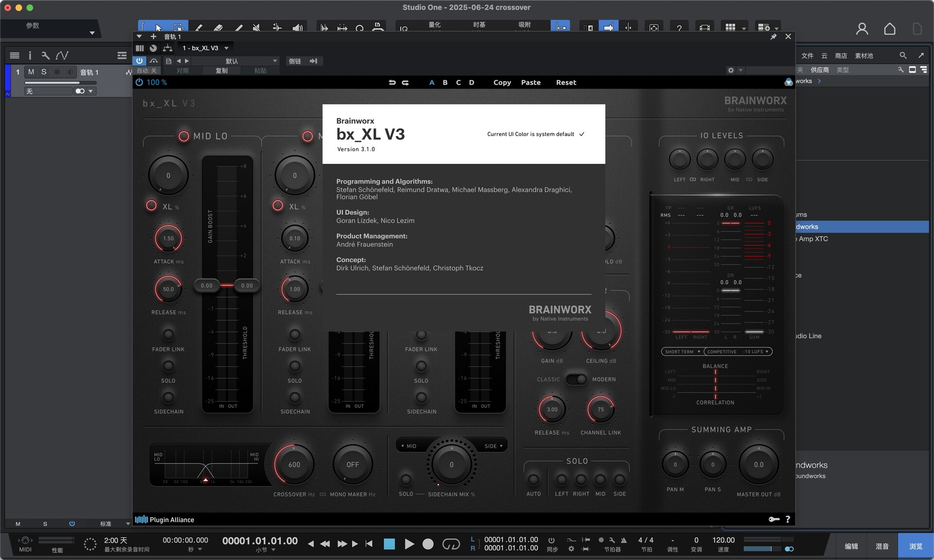Screen dimensions: 934x560
Task: Open the 浏览 browse tab
Action: (916, 546)
